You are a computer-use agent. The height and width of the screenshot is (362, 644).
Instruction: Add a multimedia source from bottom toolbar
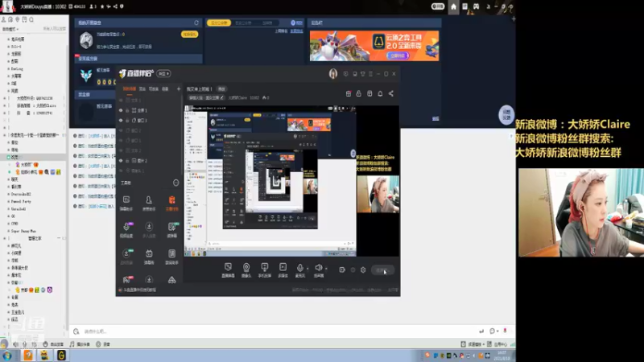coord(283,269)
